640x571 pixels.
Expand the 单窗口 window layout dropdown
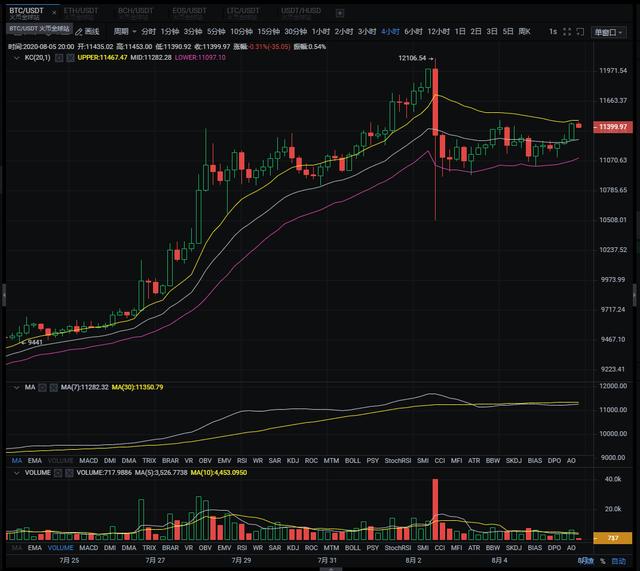tap(606, 31)
